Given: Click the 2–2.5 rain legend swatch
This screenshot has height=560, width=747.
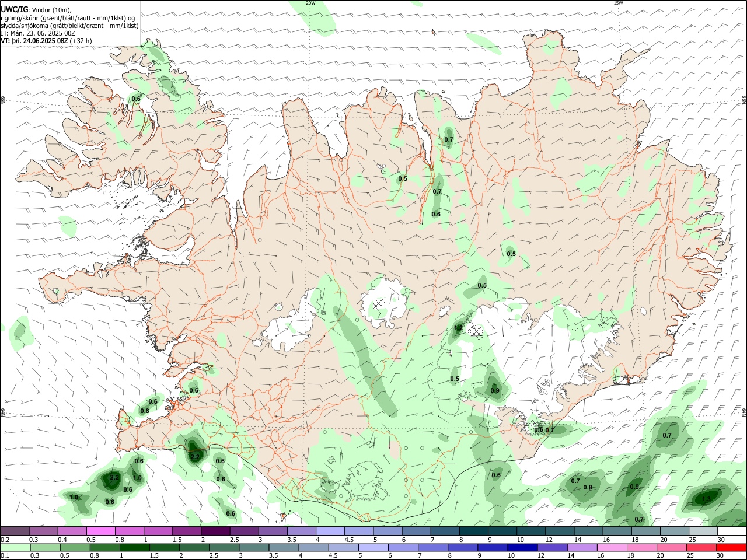Looking at the screenshot, I should tap(195, 548).
